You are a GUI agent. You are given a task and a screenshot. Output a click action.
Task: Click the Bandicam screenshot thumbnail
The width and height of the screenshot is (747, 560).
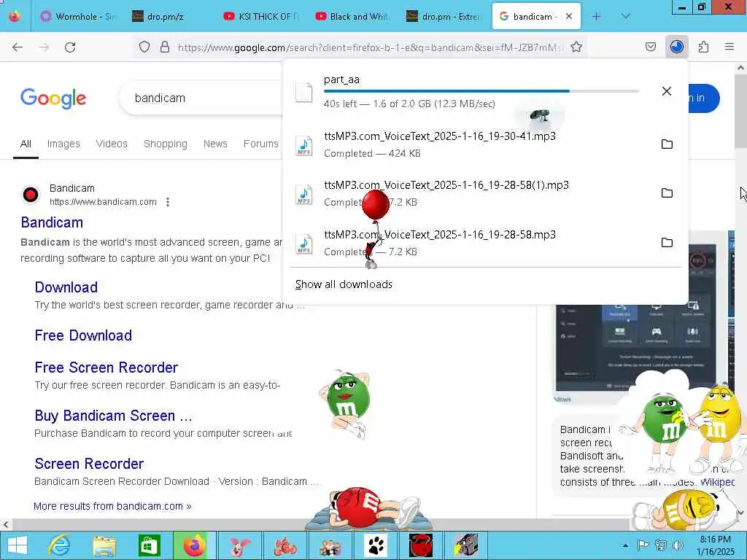pos(636,348)
